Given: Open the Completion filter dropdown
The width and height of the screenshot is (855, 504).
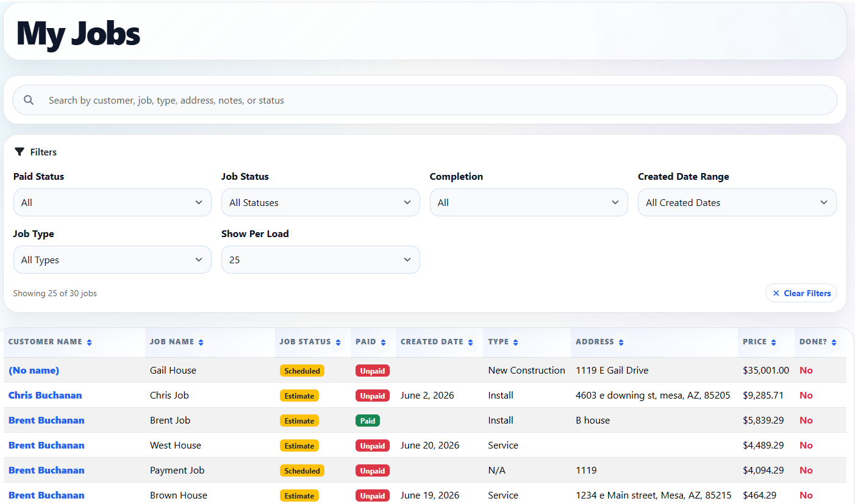Looking at the screenshot, I should pyautogui.click(x=529, y=202).
